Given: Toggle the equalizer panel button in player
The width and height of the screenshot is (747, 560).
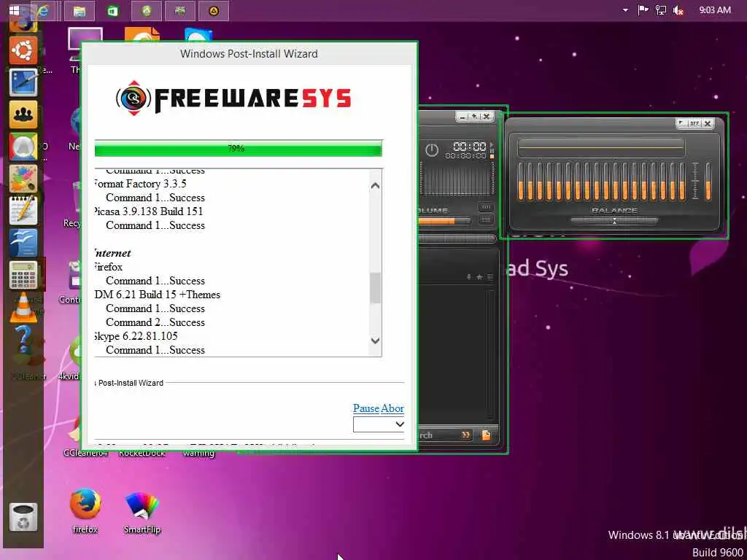Looking at the screenshot, I should tap(485, 207).
